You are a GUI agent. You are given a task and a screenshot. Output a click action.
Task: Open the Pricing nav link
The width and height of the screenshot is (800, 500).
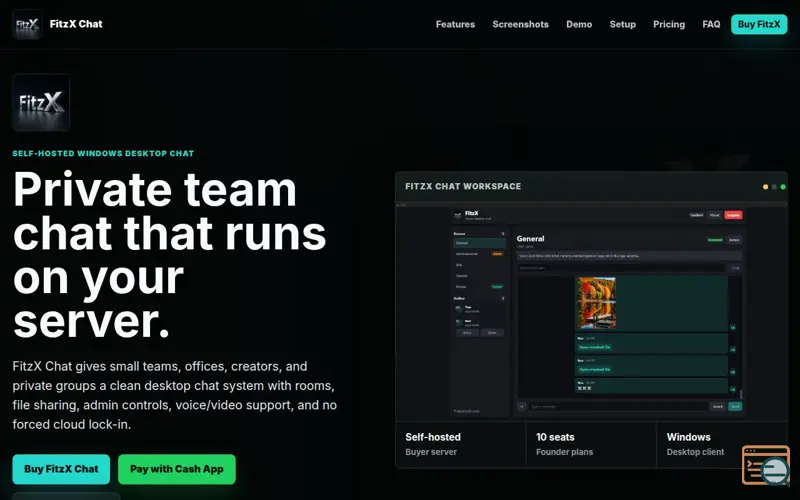click(x=669, y=24)
